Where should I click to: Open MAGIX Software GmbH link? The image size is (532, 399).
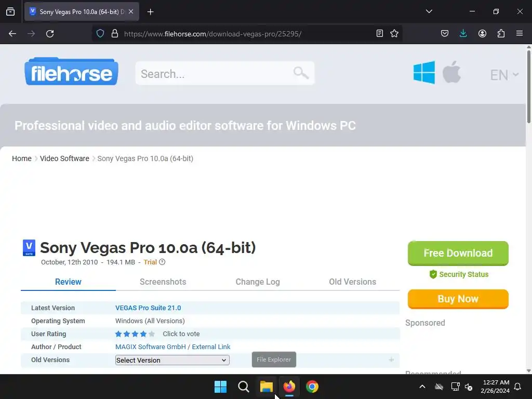pos(151,347)
